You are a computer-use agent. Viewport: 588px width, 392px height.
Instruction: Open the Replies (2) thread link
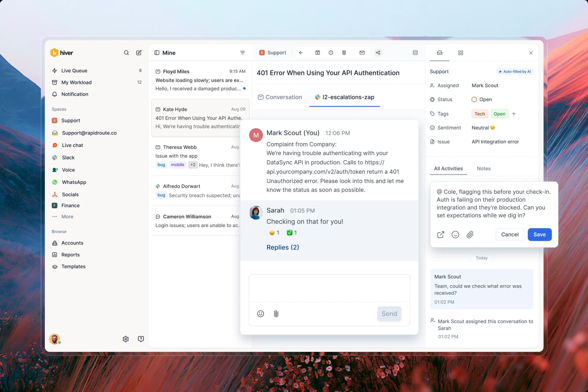point(283,247)
